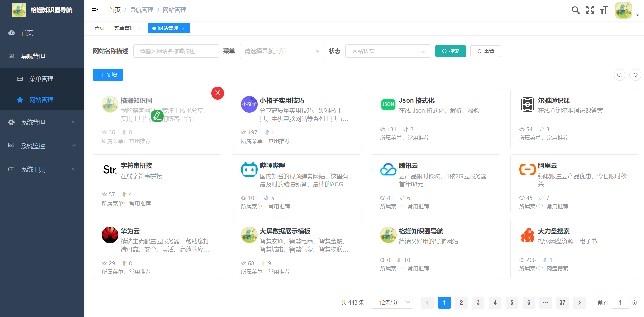The height and width of the screenshot is (317, 644).
Task: Click the pagination ellipsis button
Action: click(x=545, y=302)
